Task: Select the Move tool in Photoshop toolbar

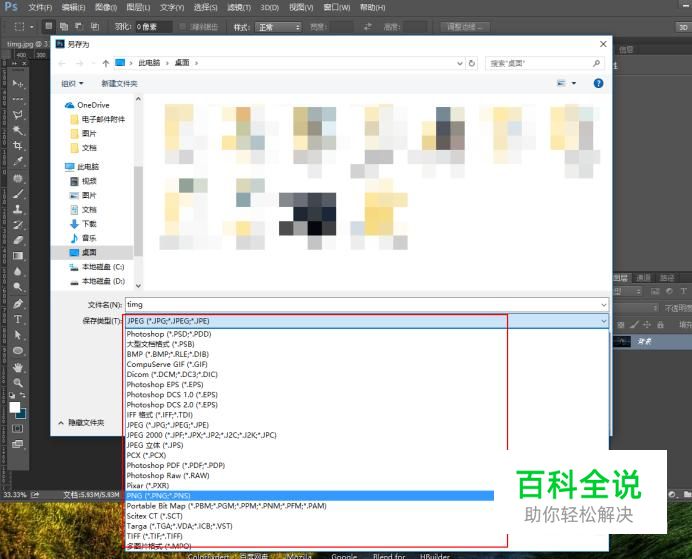Action: (18, 84)
